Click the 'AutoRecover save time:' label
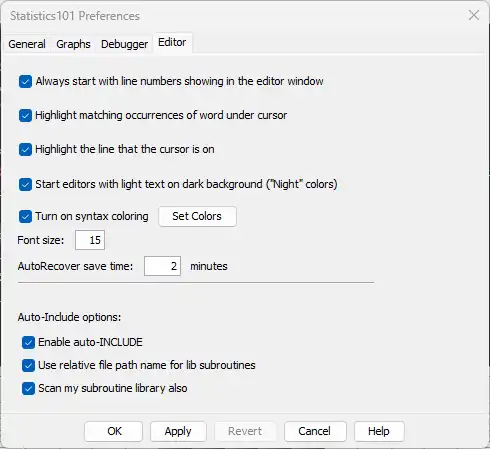This screenshot has height=449, width=490. pyautogui.click(x=75, y=266)
